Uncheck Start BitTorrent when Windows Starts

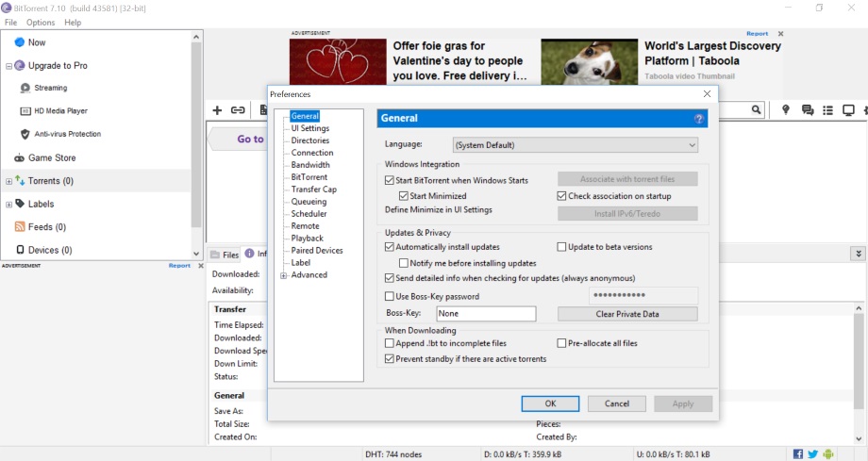[x=390, y=180]
